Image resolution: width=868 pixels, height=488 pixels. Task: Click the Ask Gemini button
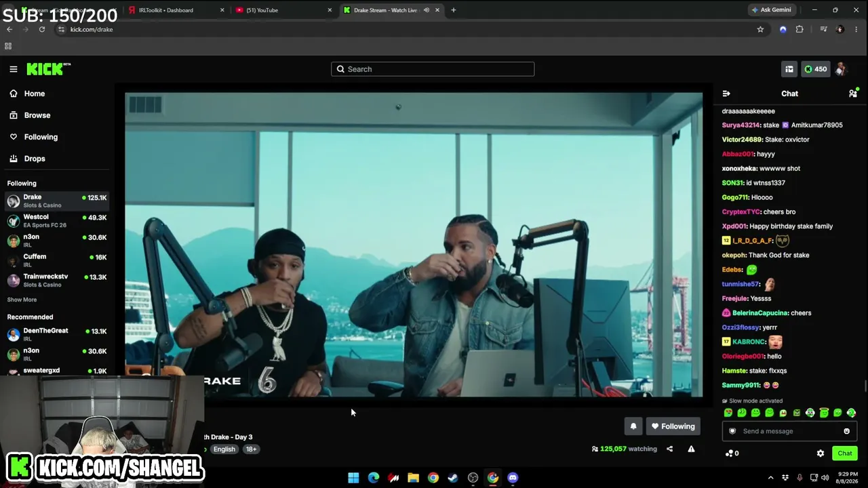pos(771,10)
